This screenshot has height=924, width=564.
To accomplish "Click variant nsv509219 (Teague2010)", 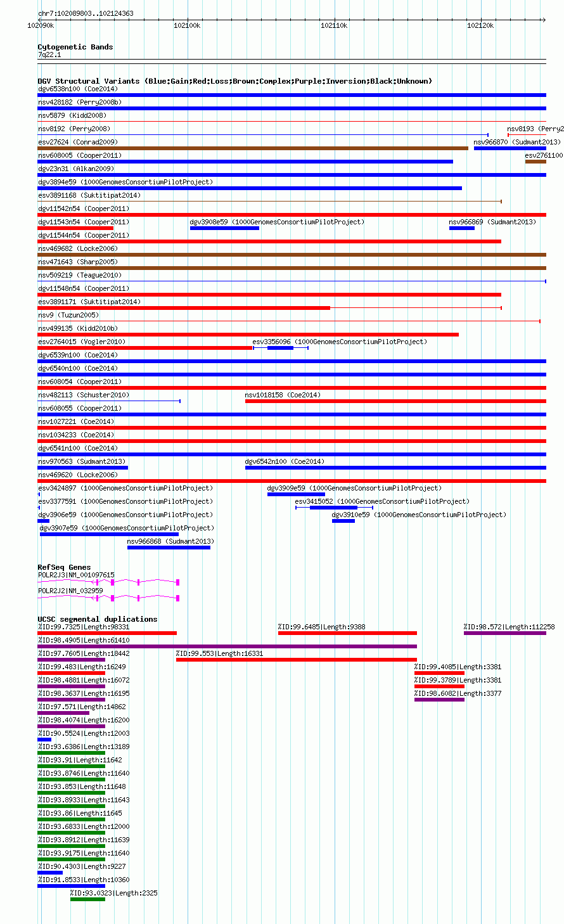I will [292, 281].
